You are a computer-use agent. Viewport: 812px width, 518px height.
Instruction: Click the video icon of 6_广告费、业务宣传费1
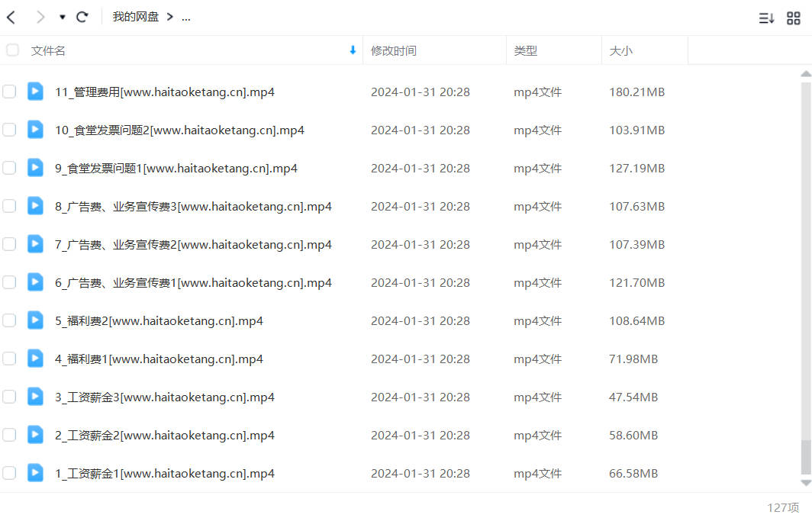[35, 282]
